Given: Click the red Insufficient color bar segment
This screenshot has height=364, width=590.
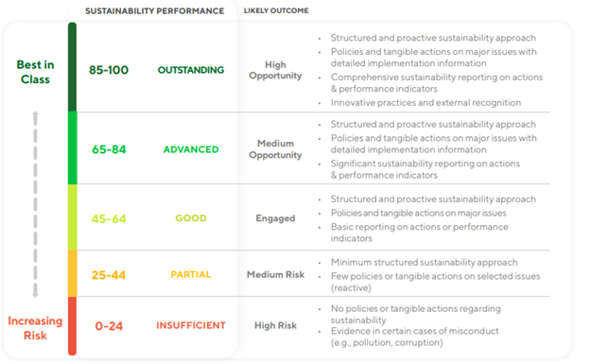Looking at the screenshot, I should tap(72, 326).
